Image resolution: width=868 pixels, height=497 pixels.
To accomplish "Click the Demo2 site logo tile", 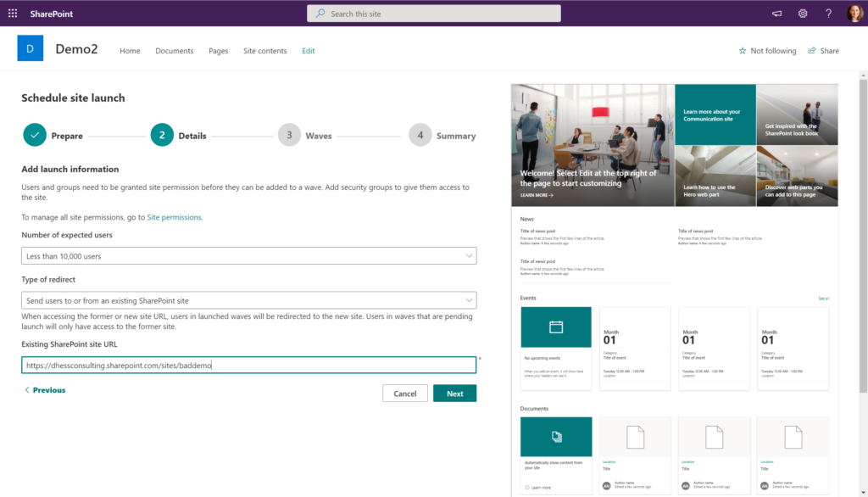I will coord(31,48).
